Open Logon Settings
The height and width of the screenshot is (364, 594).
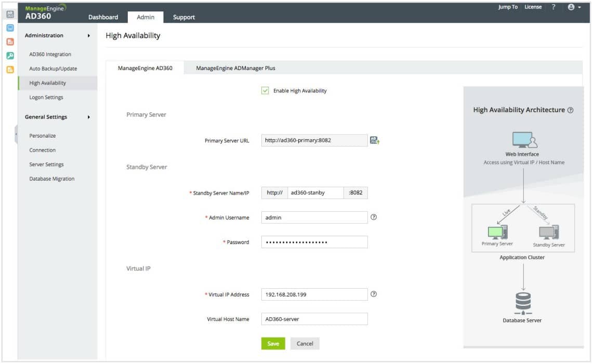[x=46, y=98]
